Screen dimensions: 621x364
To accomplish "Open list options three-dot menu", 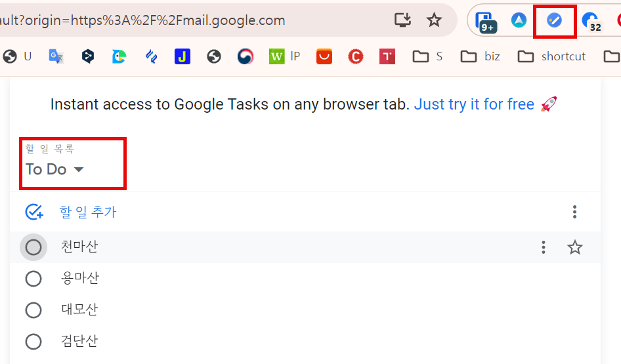I will [574, 212].
